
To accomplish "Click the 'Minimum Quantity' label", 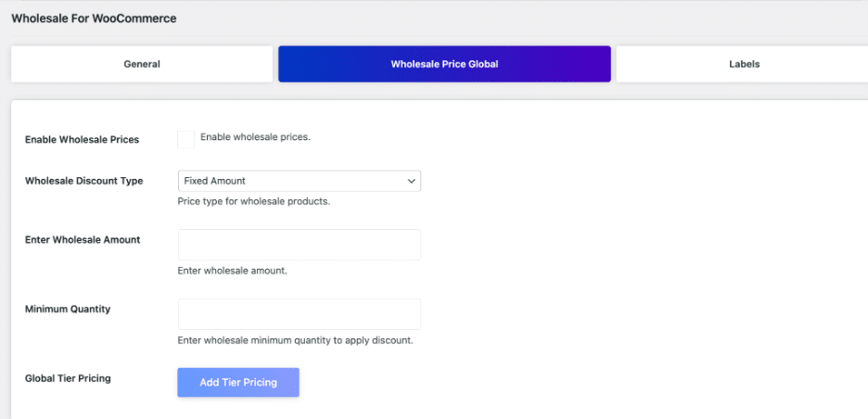I will coord(68,309).
